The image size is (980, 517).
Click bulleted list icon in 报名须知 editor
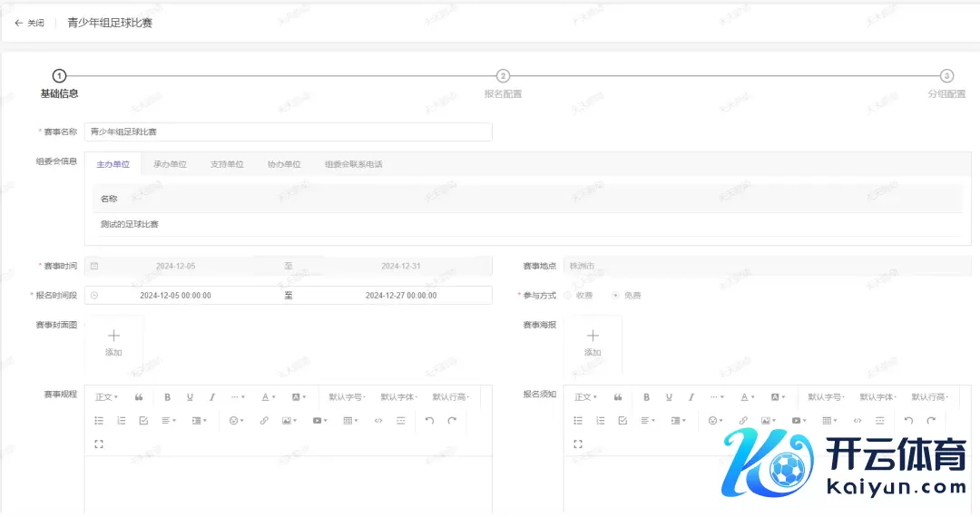point(578,421)
